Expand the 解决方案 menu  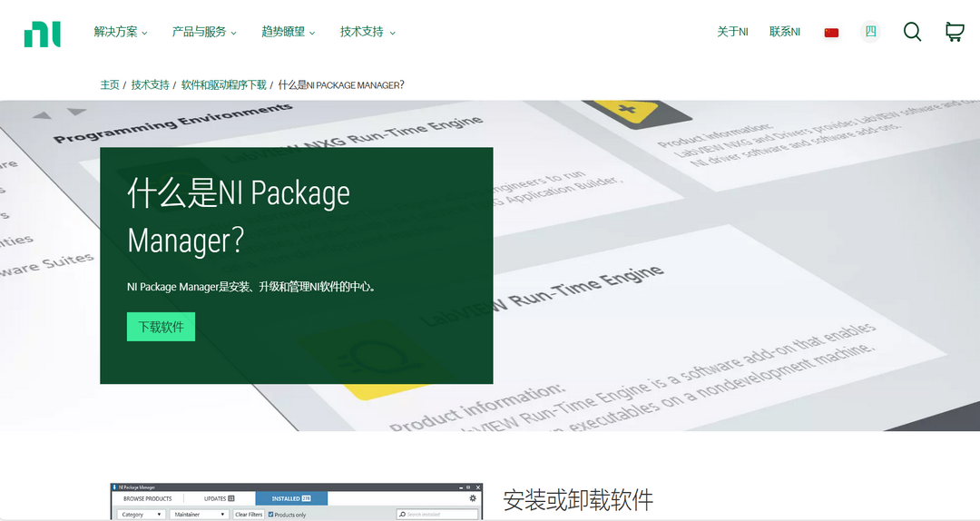point(121,32)
